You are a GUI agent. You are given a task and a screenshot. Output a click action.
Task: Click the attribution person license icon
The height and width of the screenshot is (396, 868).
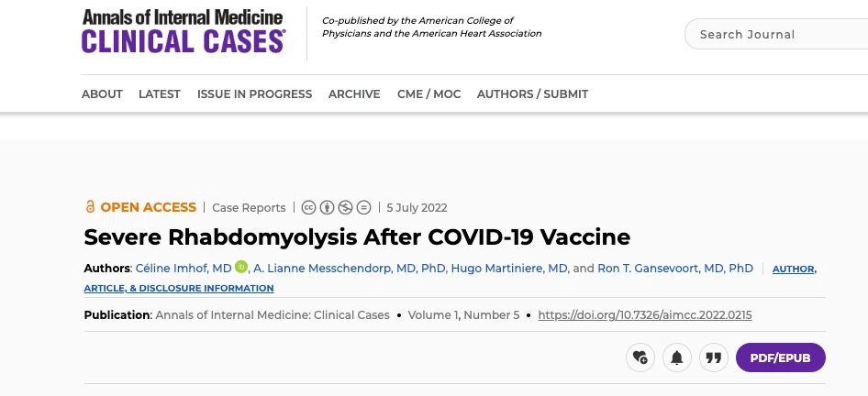click(328, 207)
